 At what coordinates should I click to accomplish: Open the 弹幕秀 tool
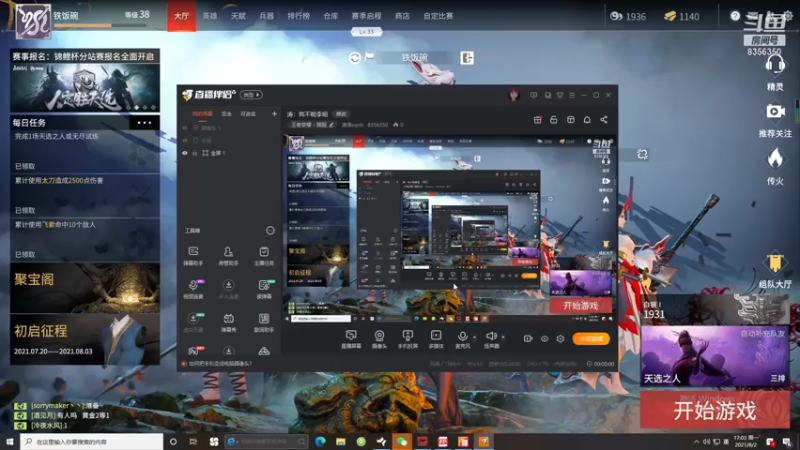pos(228,322)
